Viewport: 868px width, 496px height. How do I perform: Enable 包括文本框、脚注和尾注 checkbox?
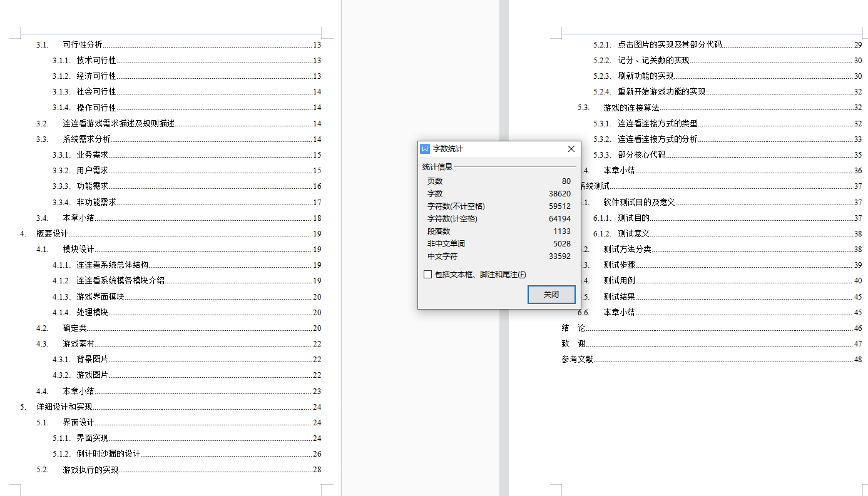pos(428,275)
